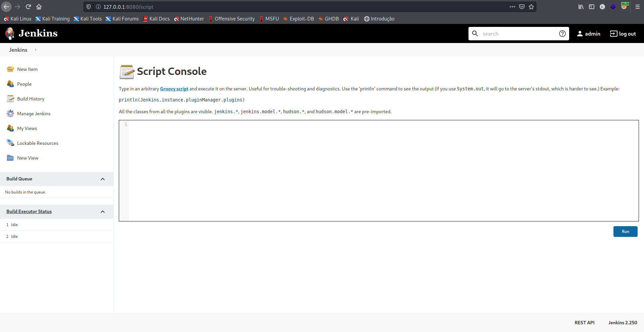Click the Lockable Resources icon

[x=10, y=143]
